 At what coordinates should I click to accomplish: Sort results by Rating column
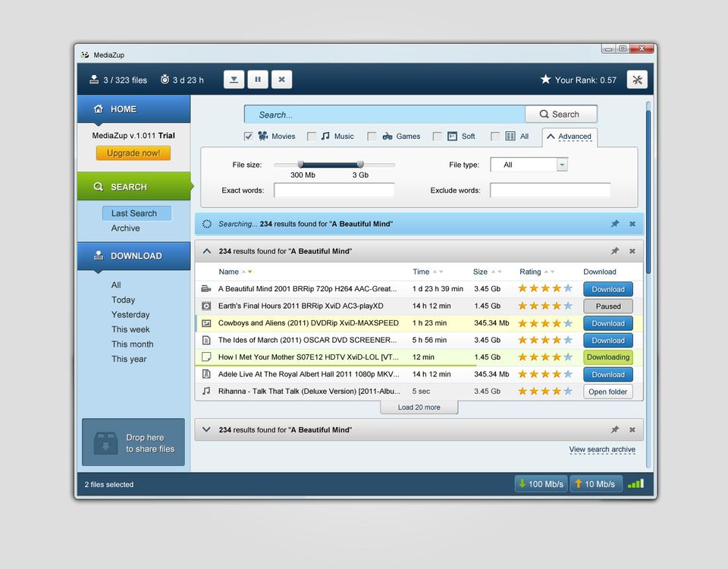click(537, 272)
